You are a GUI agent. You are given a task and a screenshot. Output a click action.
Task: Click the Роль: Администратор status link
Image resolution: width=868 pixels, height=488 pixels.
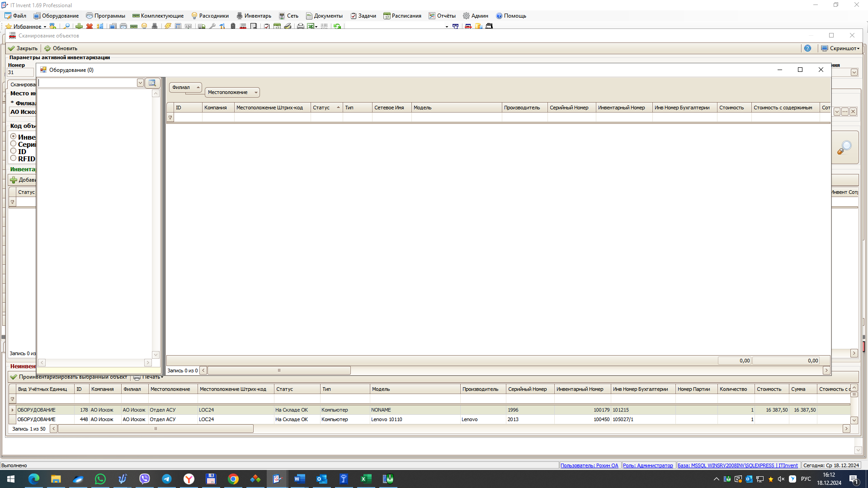648,465
